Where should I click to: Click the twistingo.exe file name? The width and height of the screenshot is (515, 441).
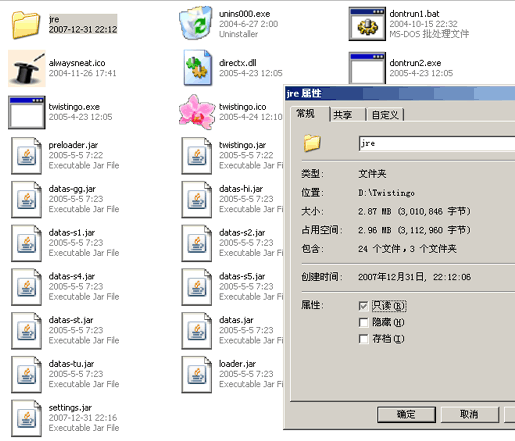tap(74, 107)
